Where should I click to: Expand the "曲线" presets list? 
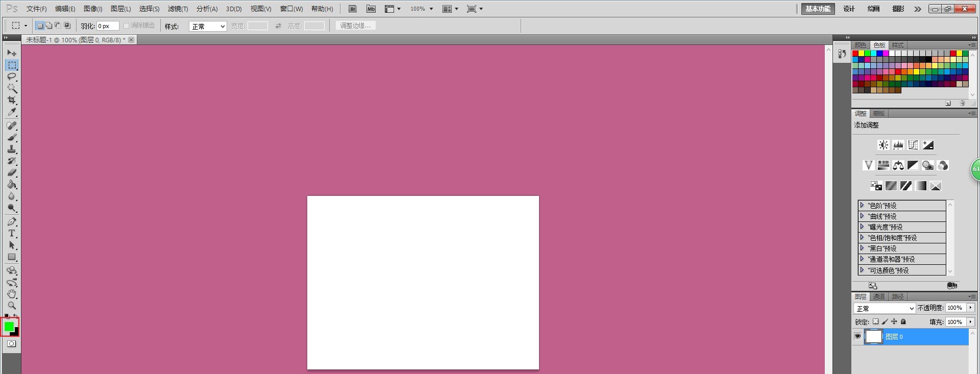pos(862,216)
